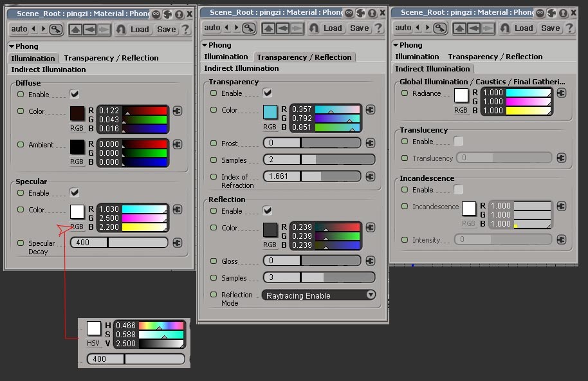This screenshot has height=381, width=588.
Task: Open the Reflection Mode dropdown
Action: click(318, 295)
